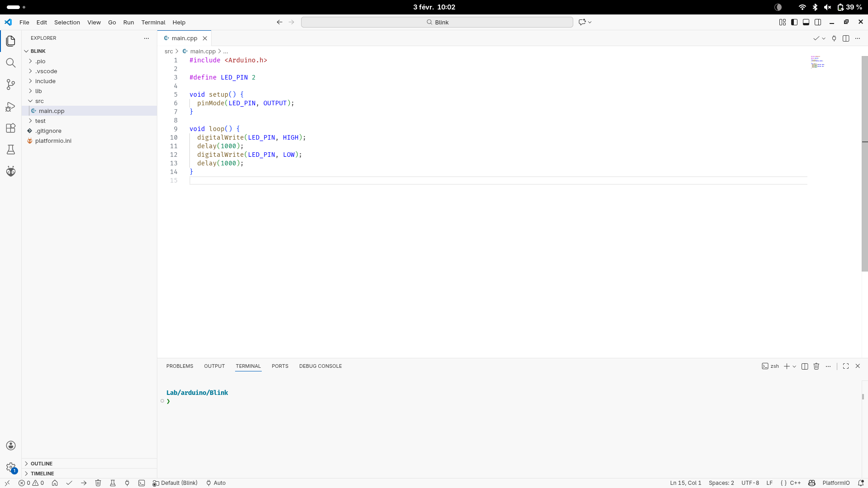Click PlatformIO Clean trash icon in status bar

pos(98,483)
